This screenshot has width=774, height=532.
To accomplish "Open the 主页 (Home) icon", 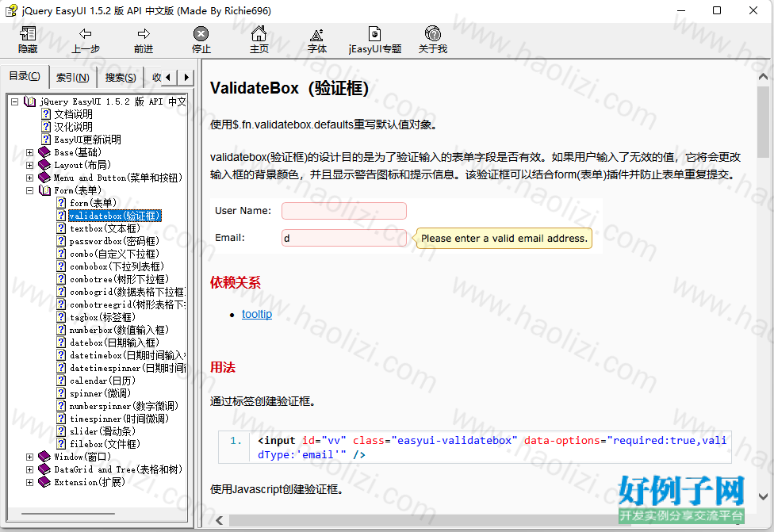I will (x=259, y=33).
